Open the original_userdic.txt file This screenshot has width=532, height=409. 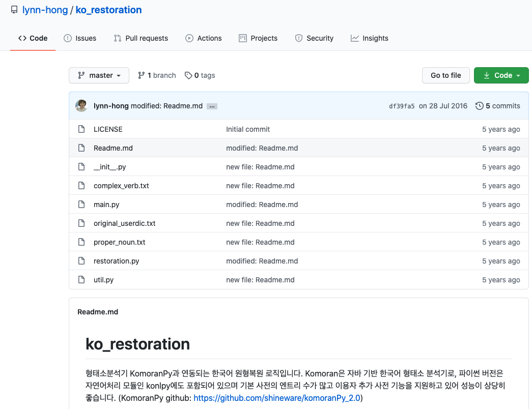(125, 223)
